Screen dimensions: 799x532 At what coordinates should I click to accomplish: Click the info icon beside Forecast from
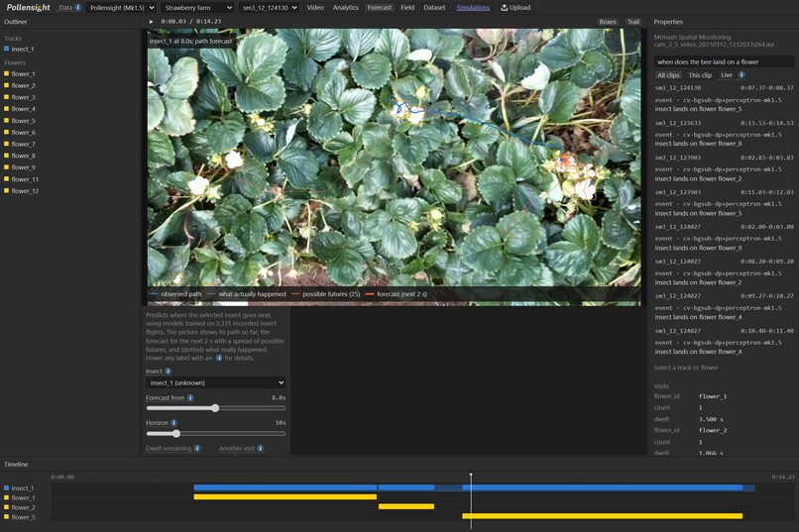[190, 397]
